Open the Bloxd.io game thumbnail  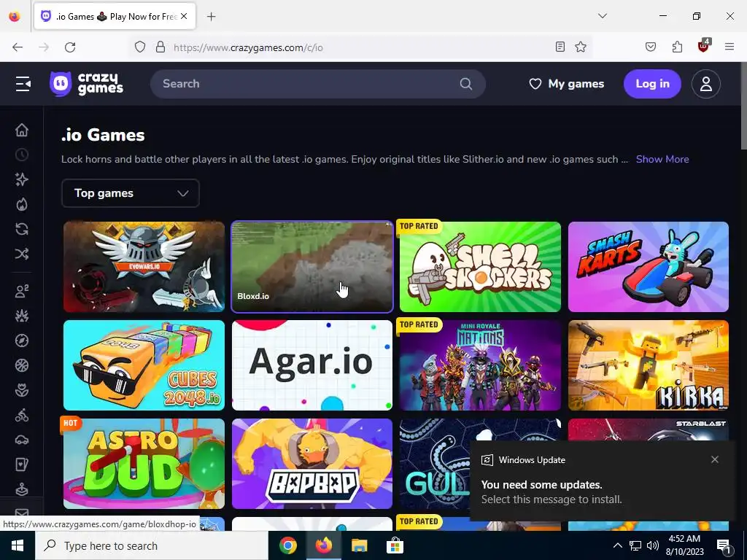312,267
